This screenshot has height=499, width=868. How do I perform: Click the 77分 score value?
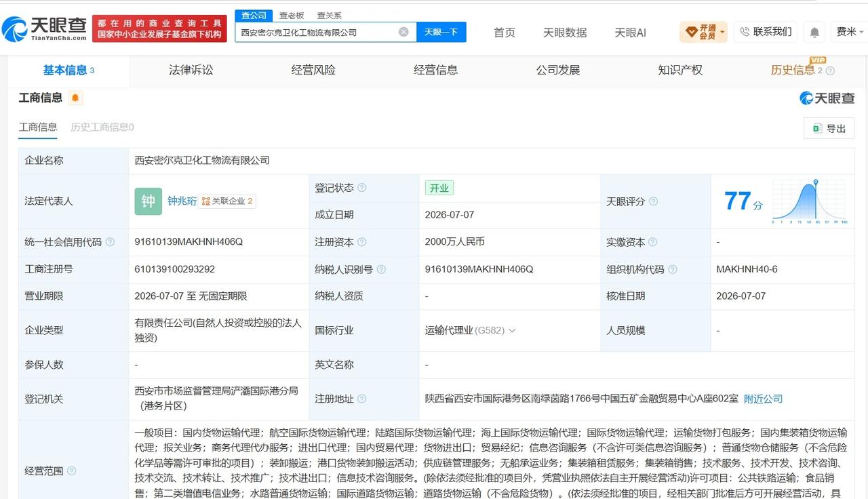(743, 201)
